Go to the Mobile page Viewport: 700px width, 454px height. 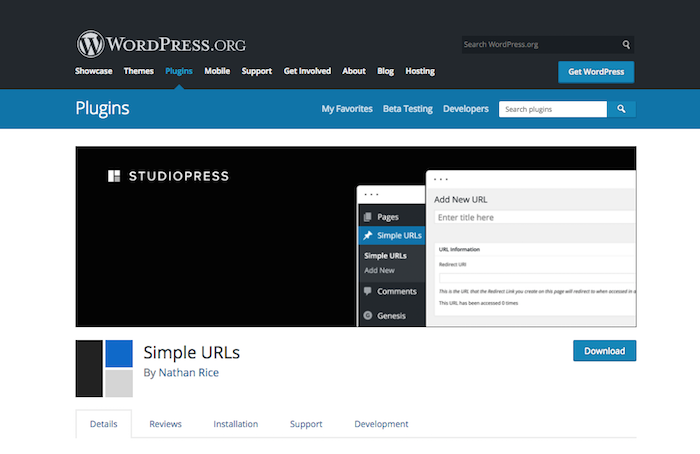tap(217, 71)
